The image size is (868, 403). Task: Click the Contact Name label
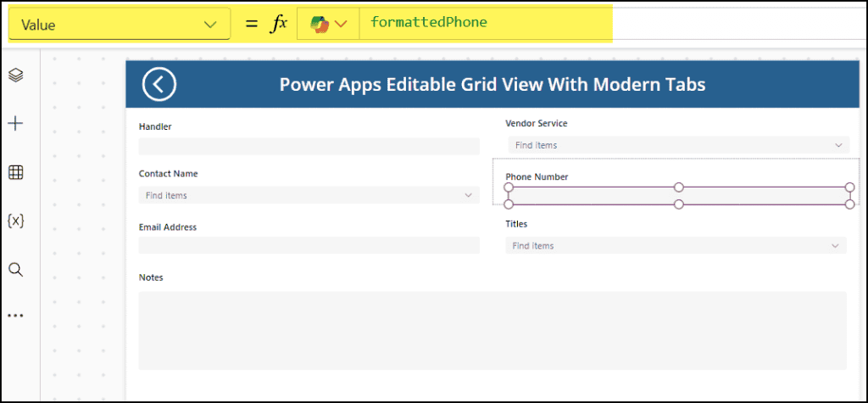click(169, 174)
